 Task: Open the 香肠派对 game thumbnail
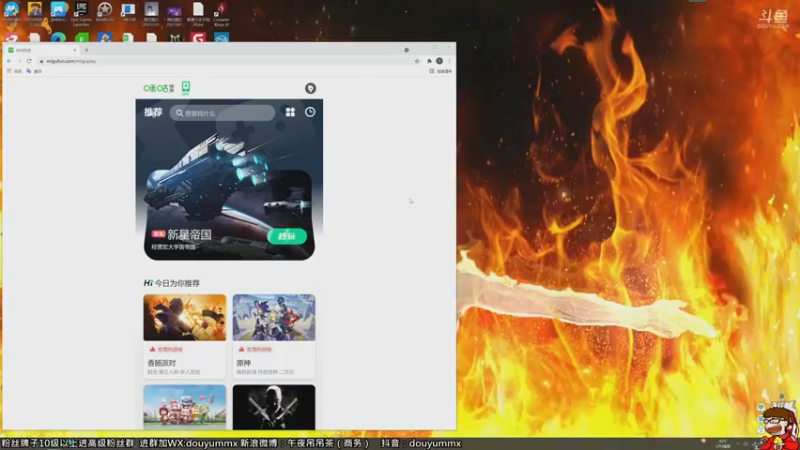tap(185, 317)
